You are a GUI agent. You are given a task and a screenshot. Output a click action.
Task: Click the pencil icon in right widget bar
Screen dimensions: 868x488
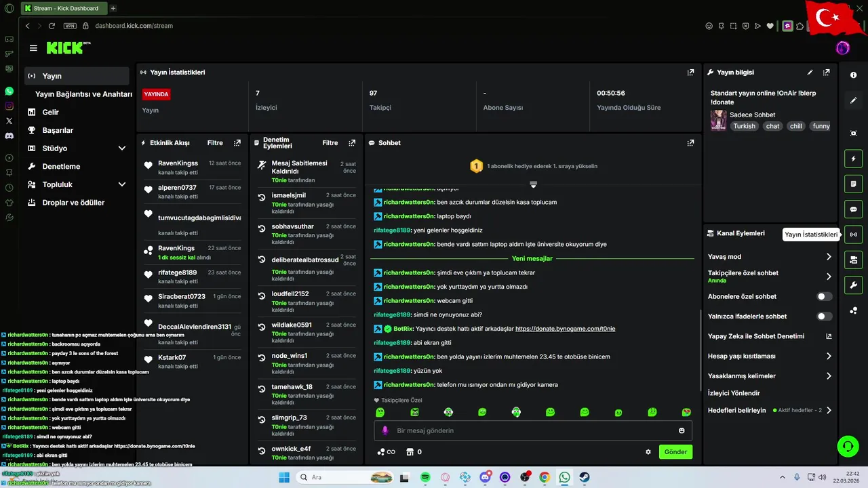coord(853,100)
